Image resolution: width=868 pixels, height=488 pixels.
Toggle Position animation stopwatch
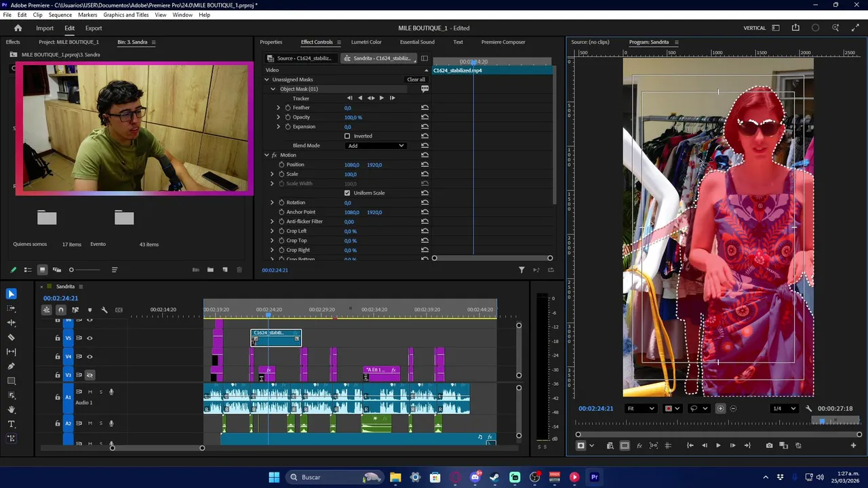click(281, 165)
